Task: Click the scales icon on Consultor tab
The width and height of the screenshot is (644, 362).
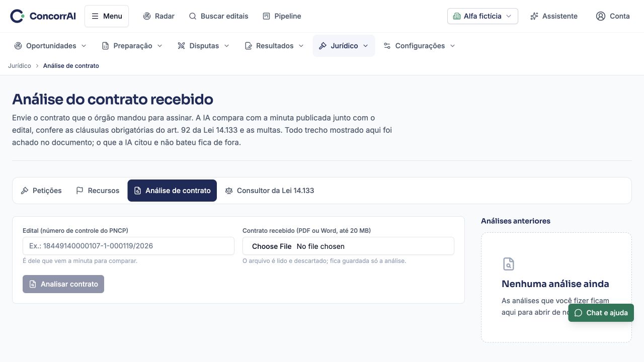Action: coord(229,191)
